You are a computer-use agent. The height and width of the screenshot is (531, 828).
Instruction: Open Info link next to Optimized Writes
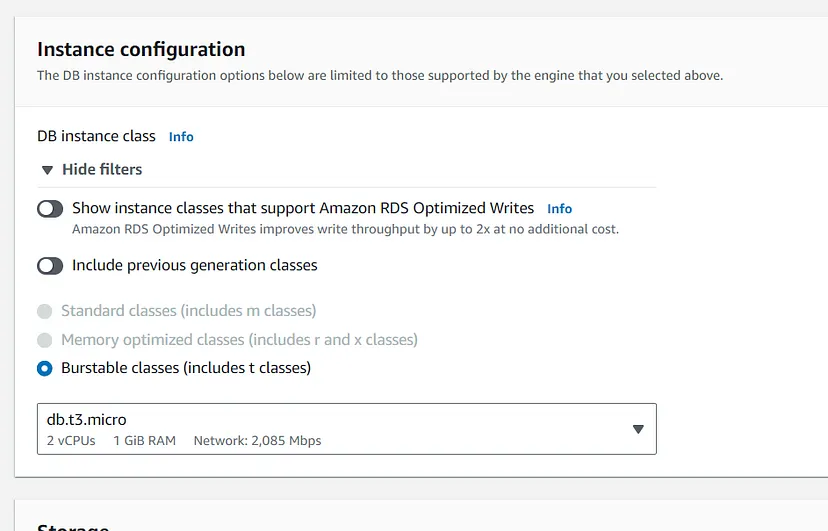pos(559,209)
